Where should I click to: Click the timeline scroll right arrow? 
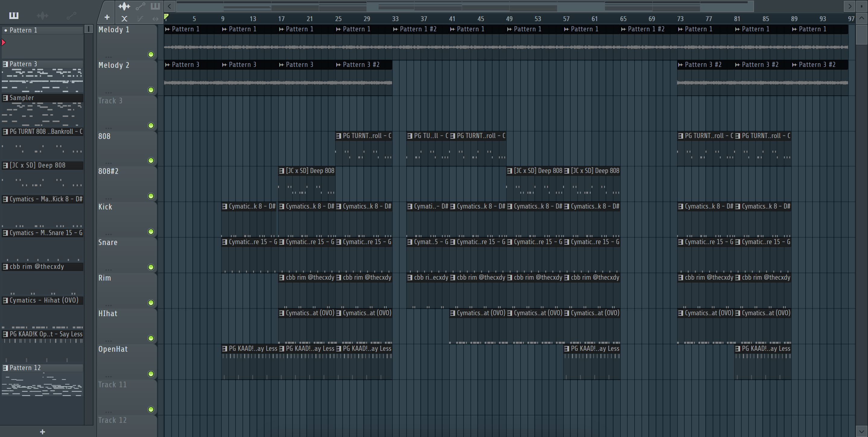[850, 6]
